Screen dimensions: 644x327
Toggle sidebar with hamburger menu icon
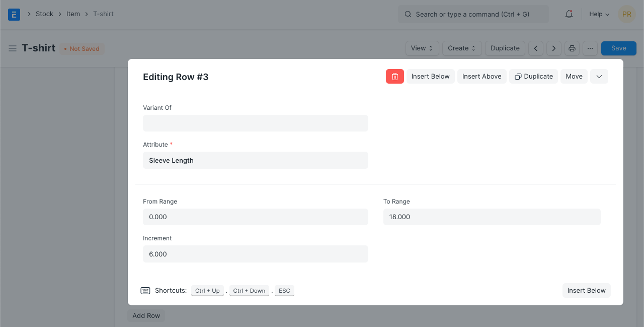tap(13, 48)
